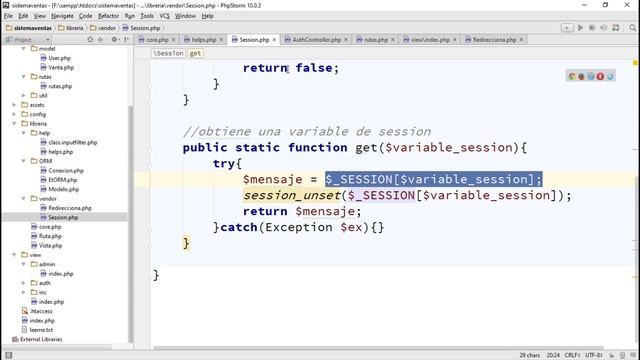This screenshot has width=640, height=360.
Task: Click the Search Everywhere magnifier icon
Action: [632, 28]
